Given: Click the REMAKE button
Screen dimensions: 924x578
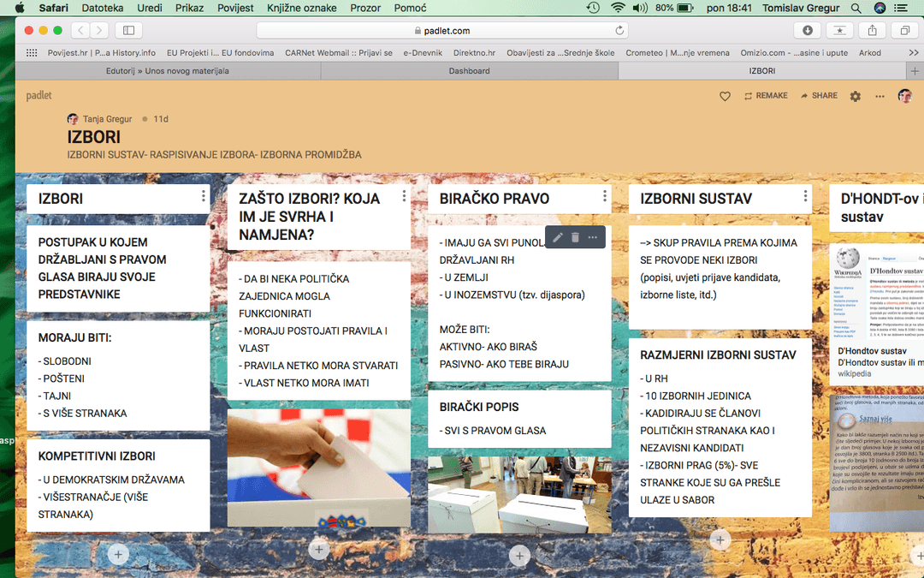Looking at the screenshot, I should click(766, 96).
